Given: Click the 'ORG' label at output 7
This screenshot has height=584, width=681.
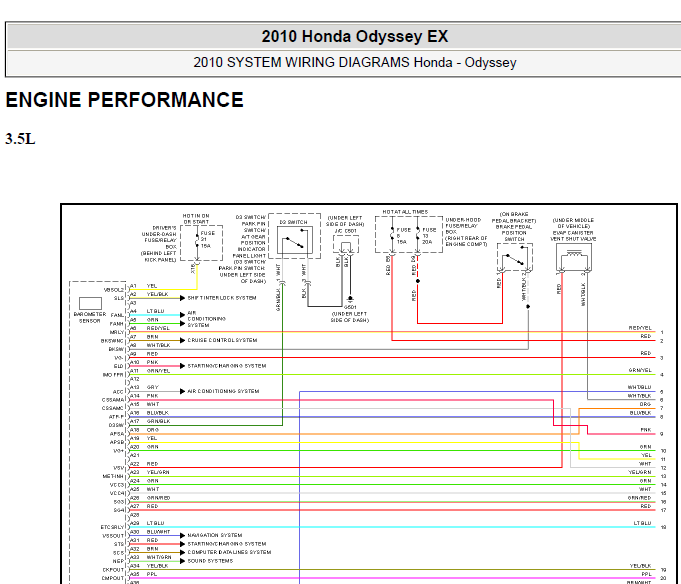Looking at the screenshot, I should pos(646,404).
